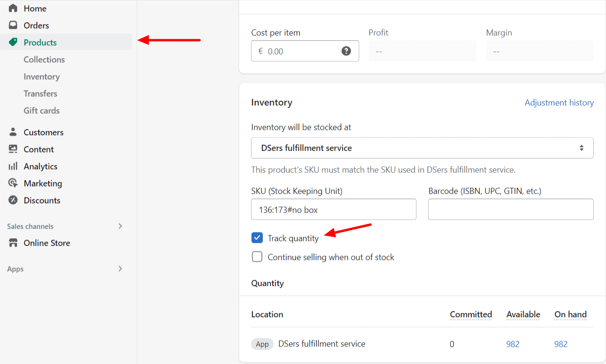Click the Analytics bar chart icon

13,166
